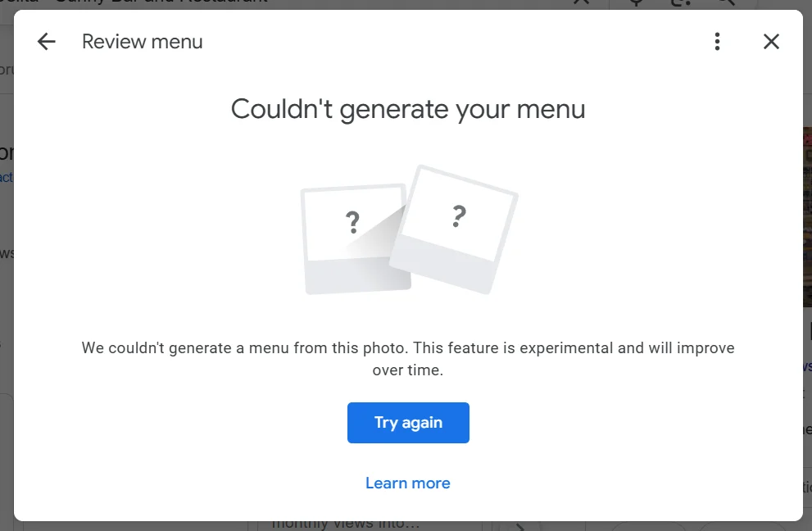Close the Review menu dialog
Viewport: 812px width, 531px height.
click(771, 42)
